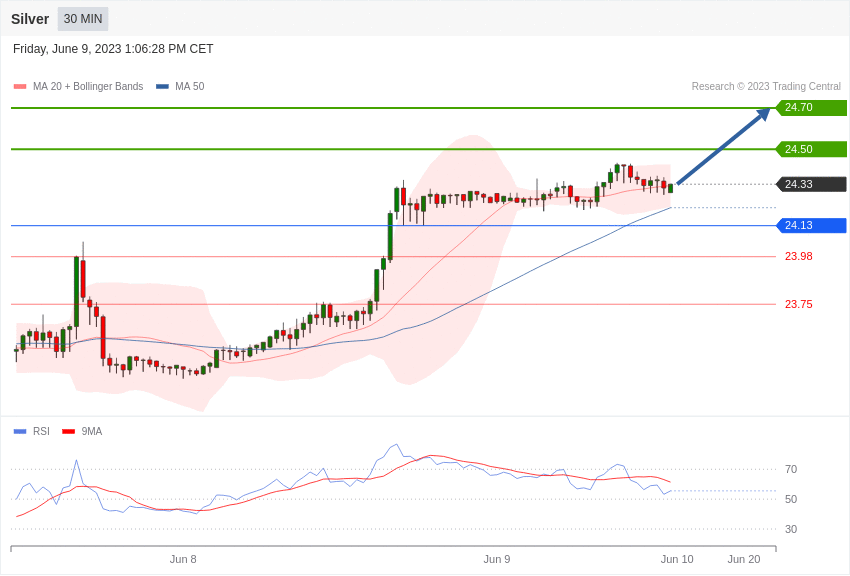Viewport: 850px width, 576px height.
Task: Click the RSI 50 axis value
Action: (791, 499)
